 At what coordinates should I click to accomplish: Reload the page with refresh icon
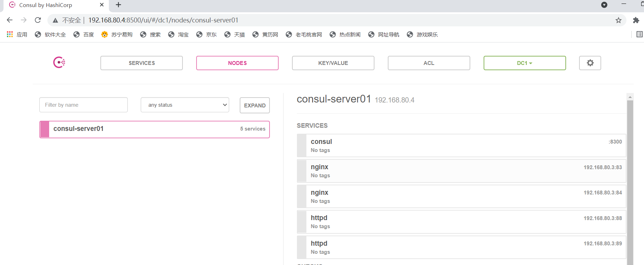point(38,20)
